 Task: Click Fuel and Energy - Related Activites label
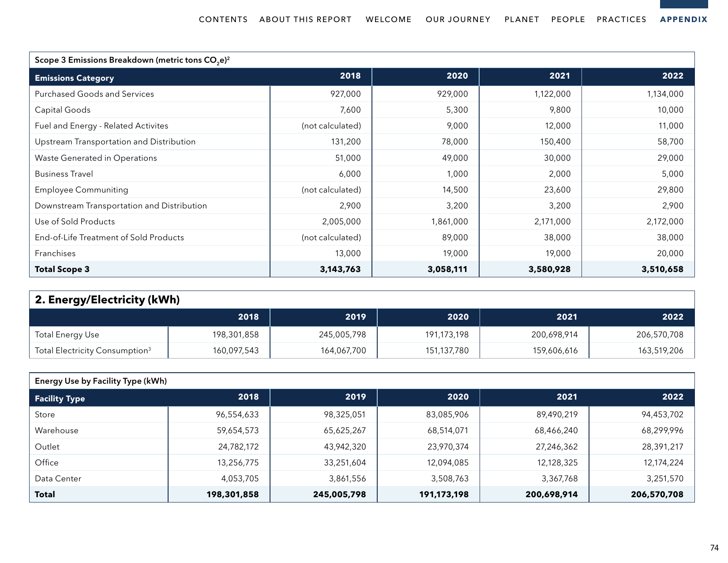(x=101, y=126)
